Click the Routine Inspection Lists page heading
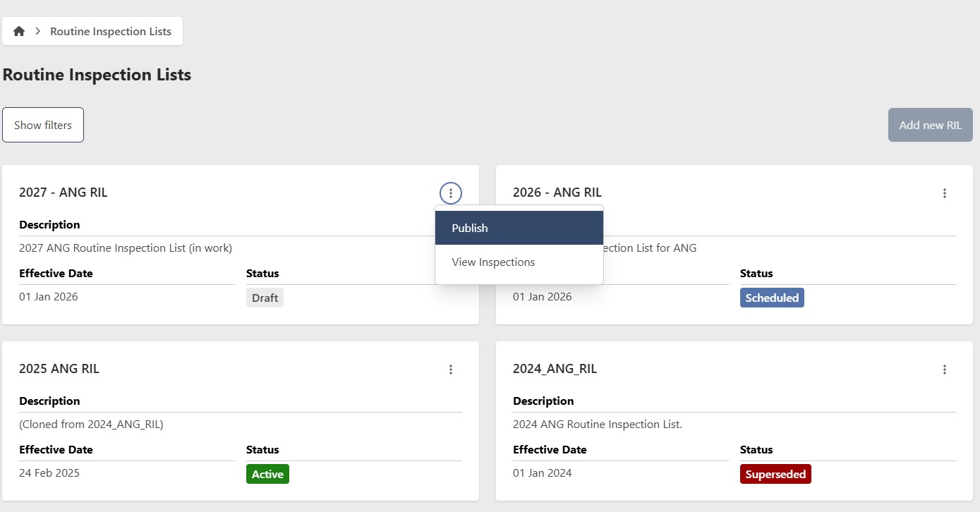The image size is (980, 512). click(97, 75)
